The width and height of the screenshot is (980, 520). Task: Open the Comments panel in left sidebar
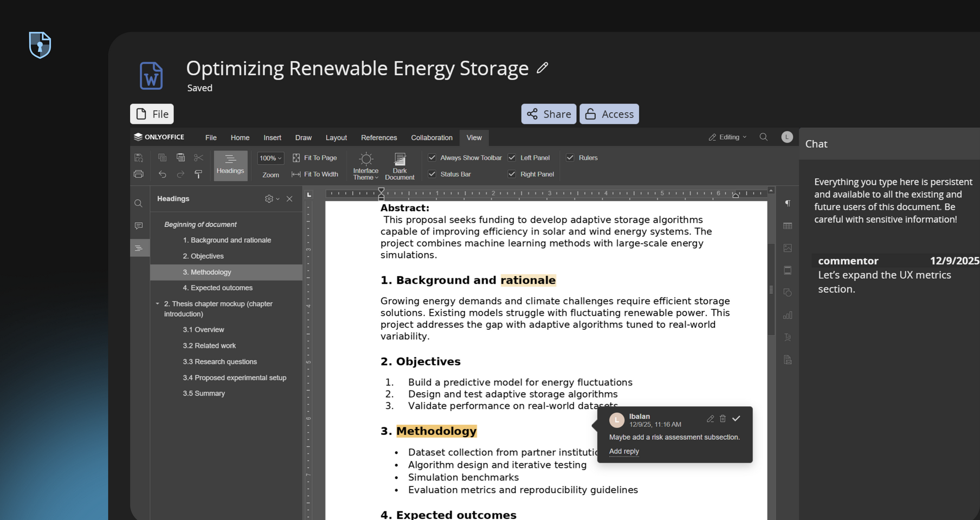click(x=139, y=226)
